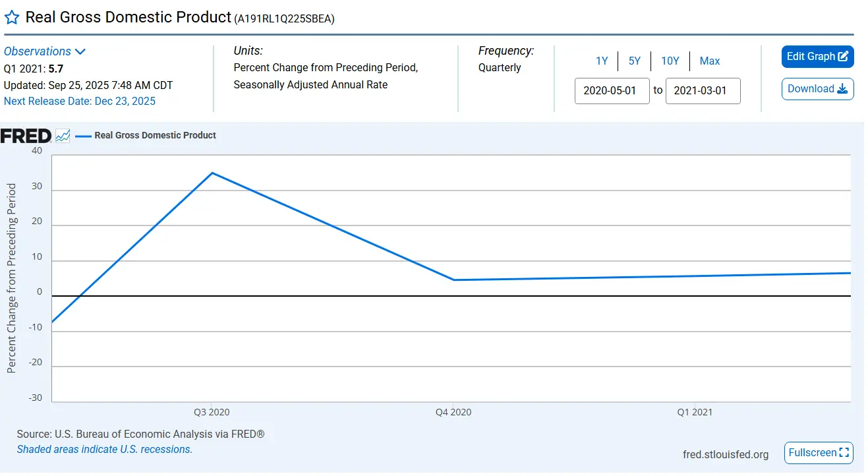Click the small line-chart icon beside the FRED logo

click(x=63, y=136)
